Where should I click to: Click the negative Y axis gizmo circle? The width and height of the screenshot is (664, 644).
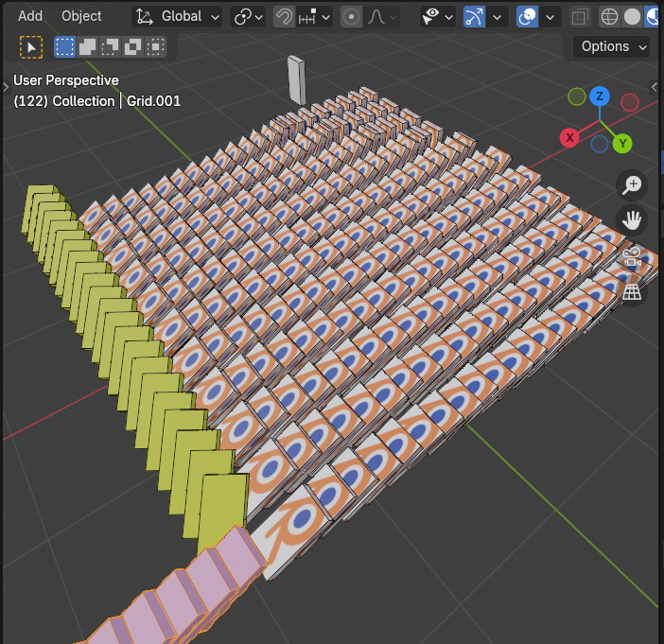click(576, 97)
